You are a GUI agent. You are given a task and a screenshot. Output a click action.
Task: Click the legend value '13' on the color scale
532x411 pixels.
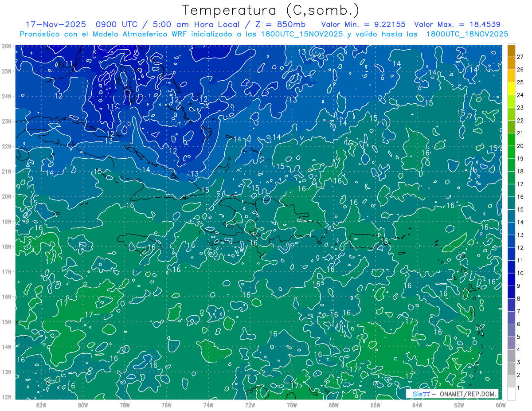tap(520, 235)
